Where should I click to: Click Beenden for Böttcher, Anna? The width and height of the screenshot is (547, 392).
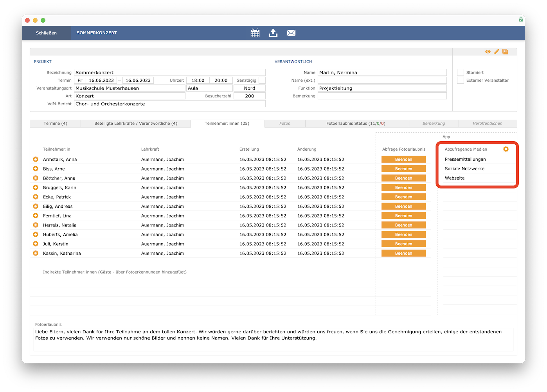pyautogui.click(x=404, y=178)
